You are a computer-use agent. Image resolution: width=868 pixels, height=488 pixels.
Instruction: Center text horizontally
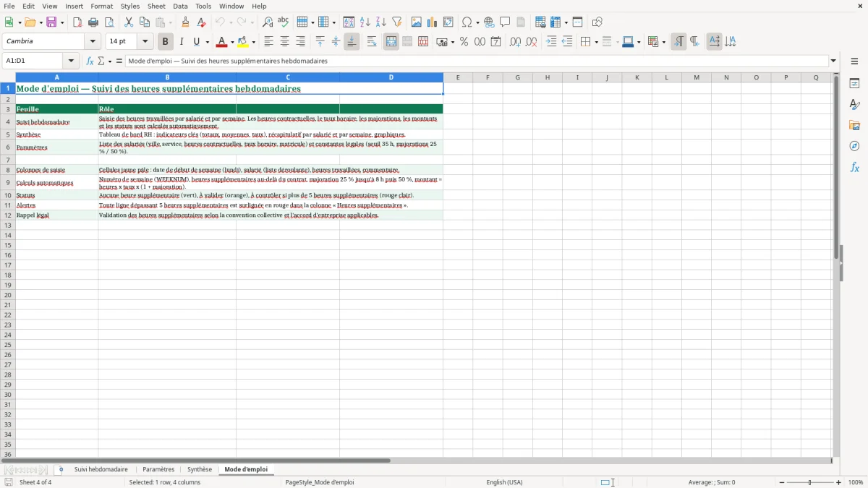point(285,42)
